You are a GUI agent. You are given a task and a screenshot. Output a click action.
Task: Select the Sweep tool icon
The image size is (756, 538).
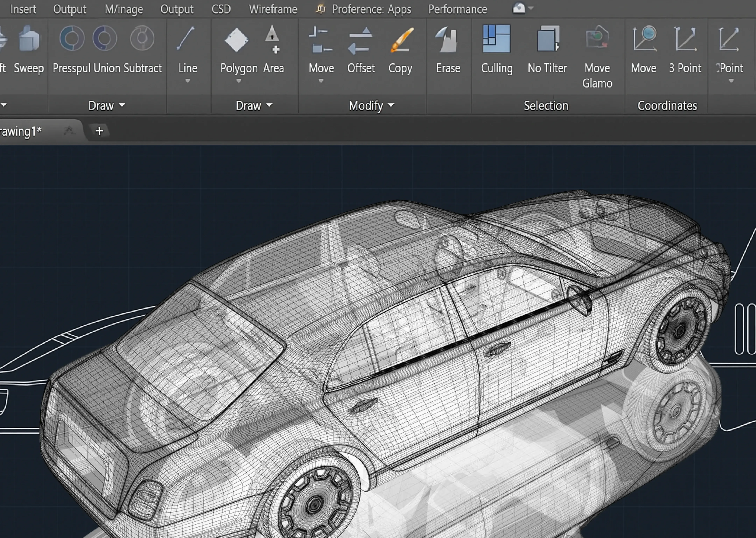(x=29, y=39)
